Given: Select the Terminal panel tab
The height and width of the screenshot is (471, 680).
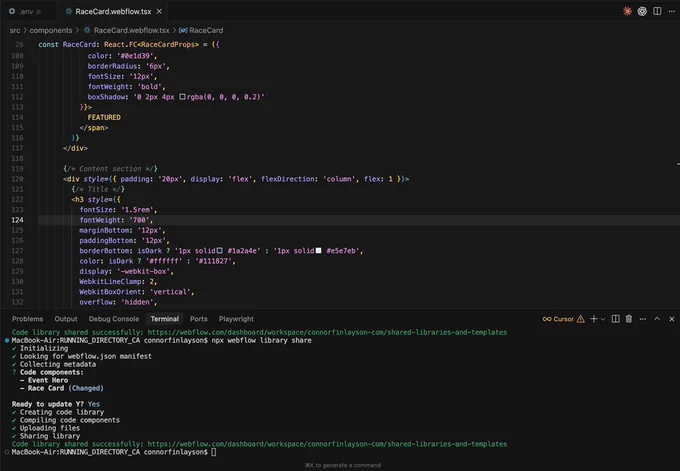Looking at the screenshot, I should [164, 319].
